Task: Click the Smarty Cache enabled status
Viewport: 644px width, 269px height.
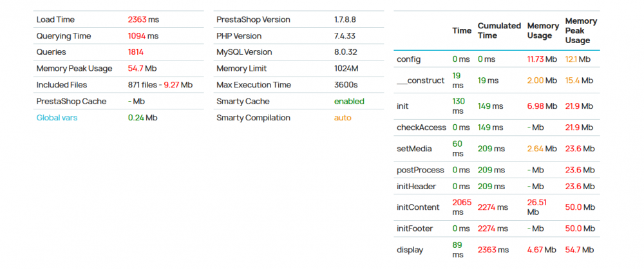Action: [x=349, y=101]
